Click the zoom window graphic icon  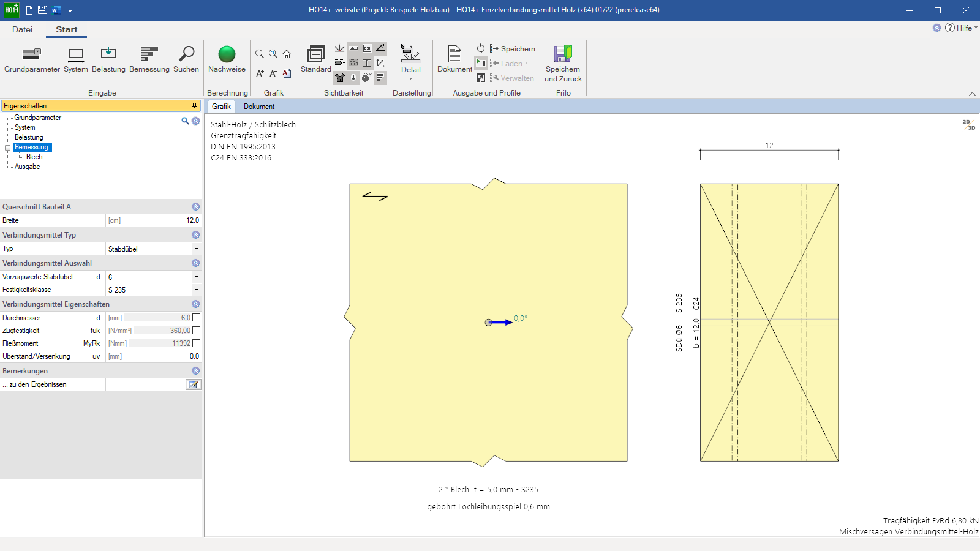click(273, 54)
